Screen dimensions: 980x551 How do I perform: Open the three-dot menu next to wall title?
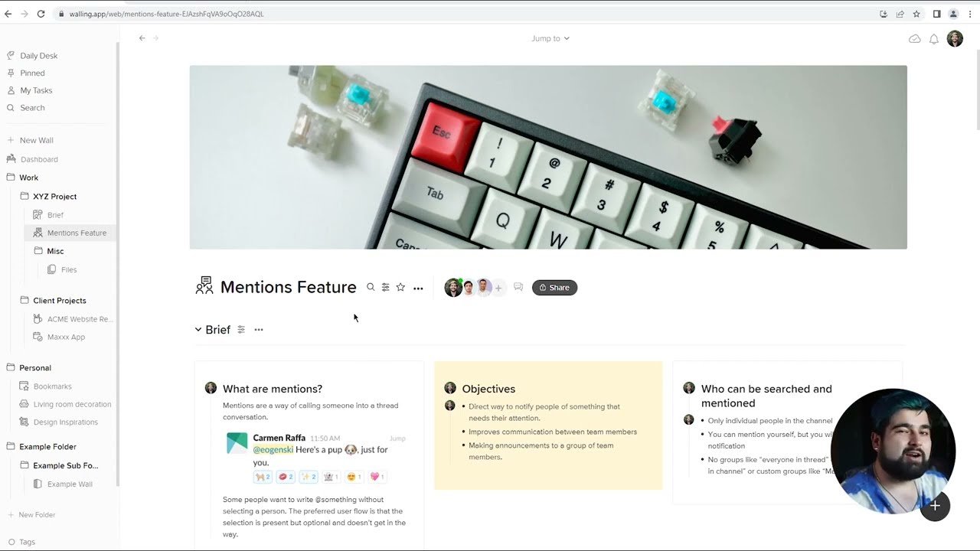[418, 289]
